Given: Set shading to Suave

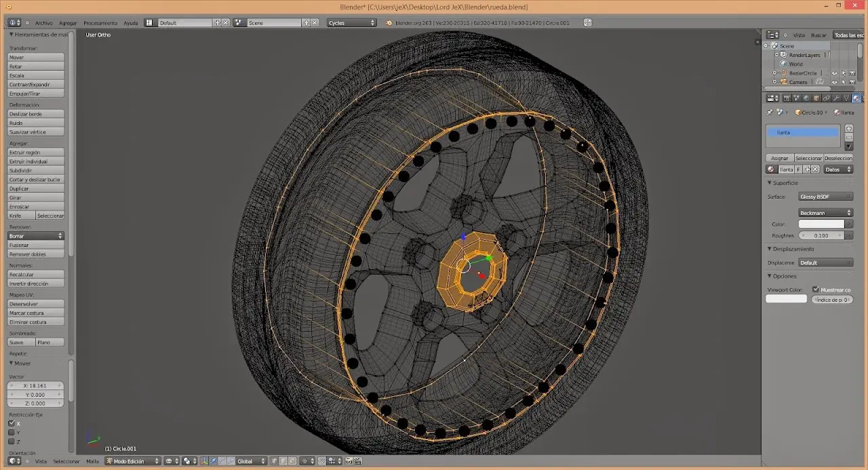Looking at the screenshot, I should (x=21, y=342).
